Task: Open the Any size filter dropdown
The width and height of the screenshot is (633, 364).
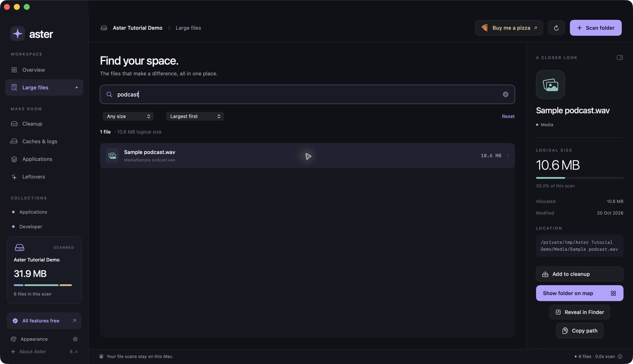Action: (x=128, y=116)
